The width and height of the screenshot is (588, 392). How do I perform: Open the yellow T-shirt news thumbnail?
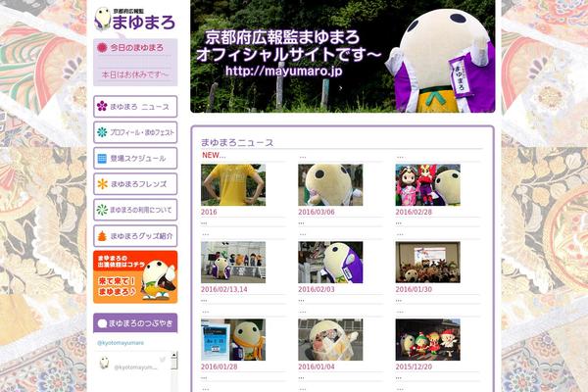(233, 185)
